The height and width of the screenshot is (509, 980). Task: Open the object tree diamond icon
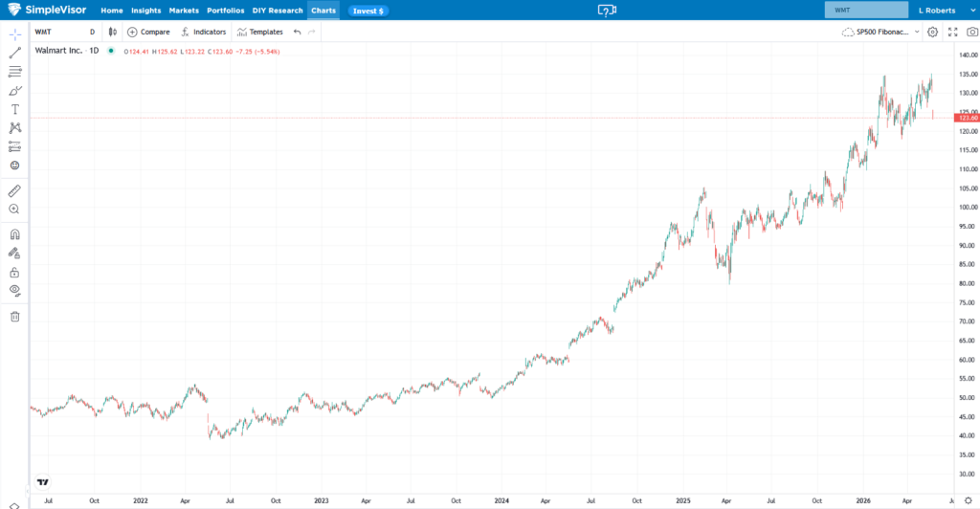pyautogui.click(x=15, y=505)
